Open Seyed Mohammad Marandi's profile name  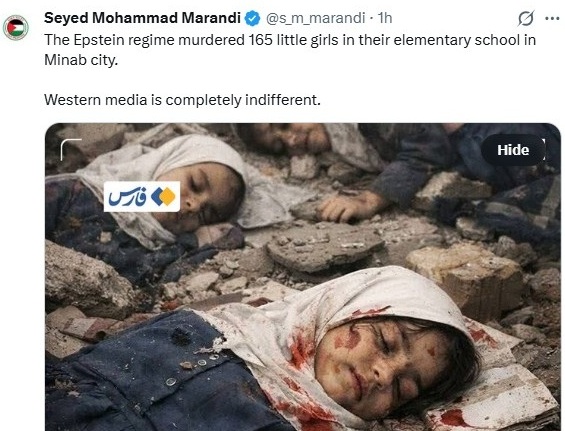142,18
